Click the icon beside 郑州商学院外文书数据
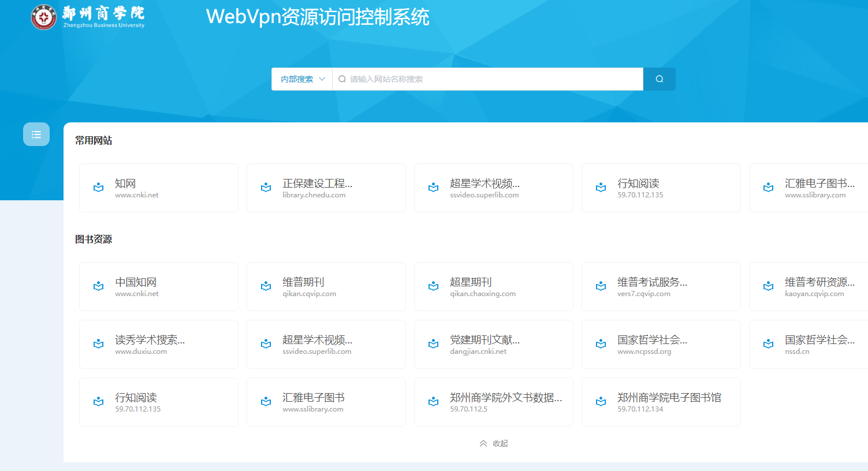This screenshot has height=471, width=868. coord(434,402)
